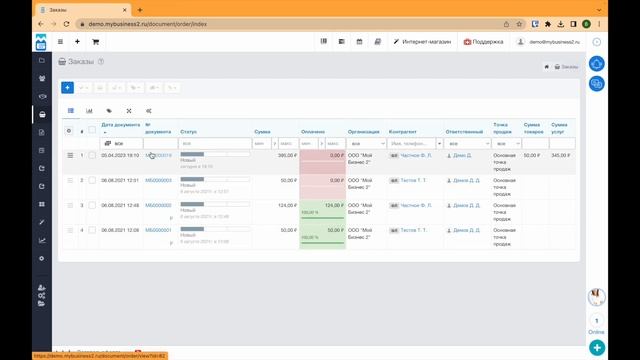This screenshot has height=360, width=640.
Task: Bookmark page with the star icon
Action: pos(519,24)
